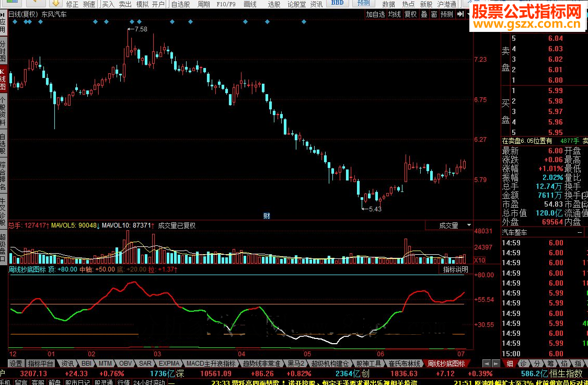This screenshot has height=385, width=588.
Task: Select the 周线抄底图标 indicator tab
Action: coord(446,363)
